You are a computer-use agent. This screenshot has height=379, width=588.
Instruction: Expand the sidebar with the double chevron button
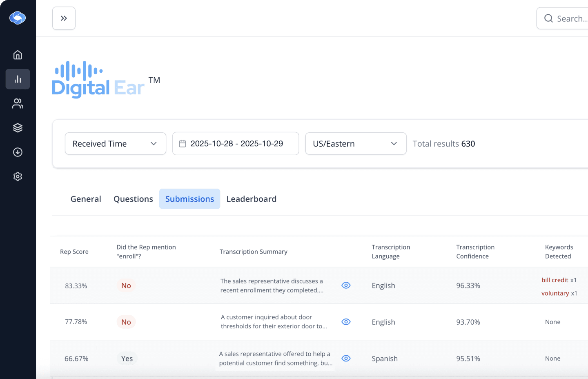pyautogui.click(x=64, y=18)
